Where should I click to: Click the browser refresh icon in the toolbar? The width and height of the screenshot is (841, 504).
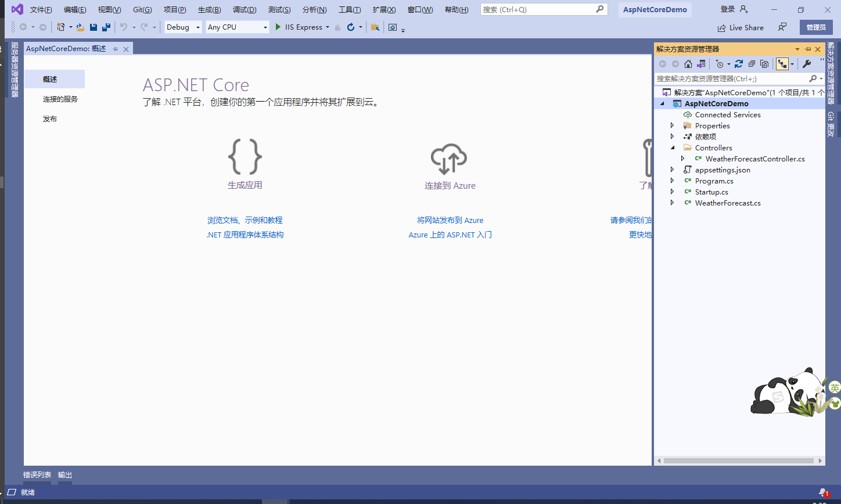pos(351,27)
